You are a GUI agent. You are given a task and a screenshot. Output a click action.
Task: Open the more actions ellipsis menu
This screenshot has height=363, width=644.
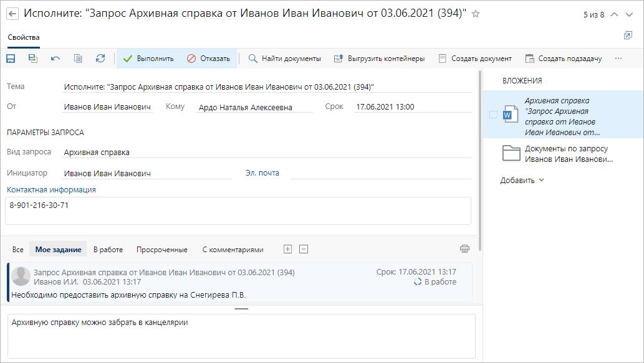coord(618,59)
